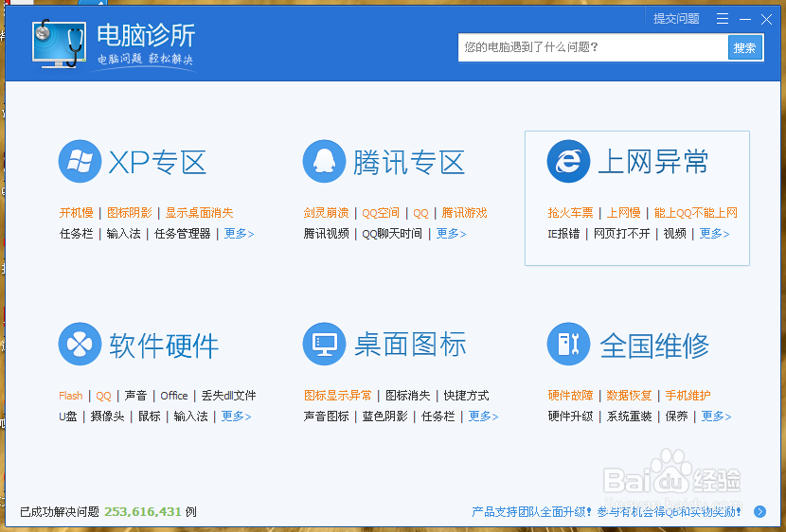Open the U盘 link

(67, 417)
